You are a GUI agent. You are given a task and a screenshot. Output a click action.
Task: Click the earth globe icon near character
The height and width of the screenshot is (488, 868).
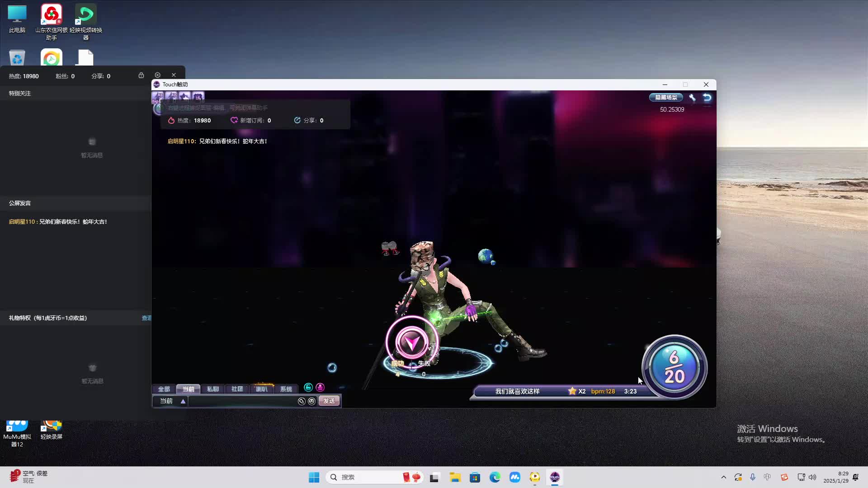[x=486, y=256]
